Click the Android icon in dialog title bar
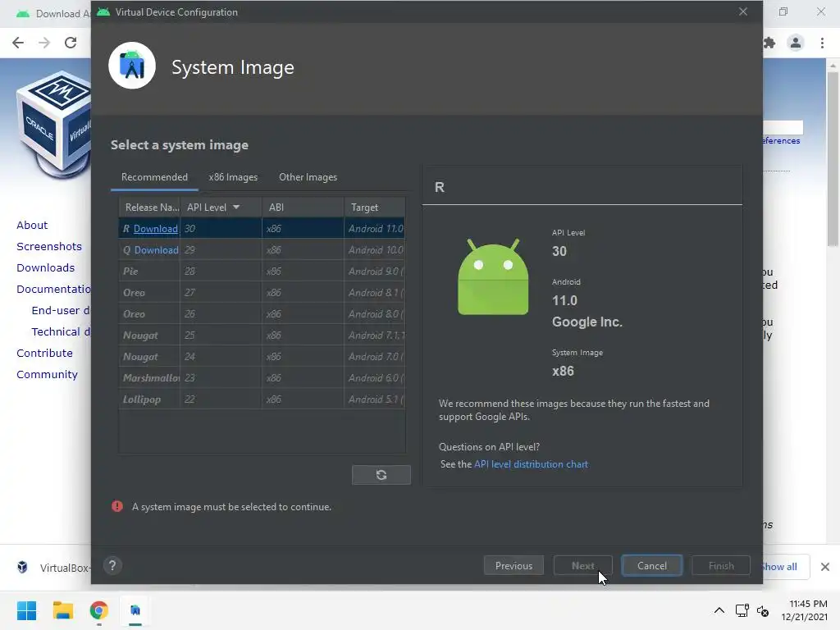Screen dimensions: 840x630 point(103,11)
